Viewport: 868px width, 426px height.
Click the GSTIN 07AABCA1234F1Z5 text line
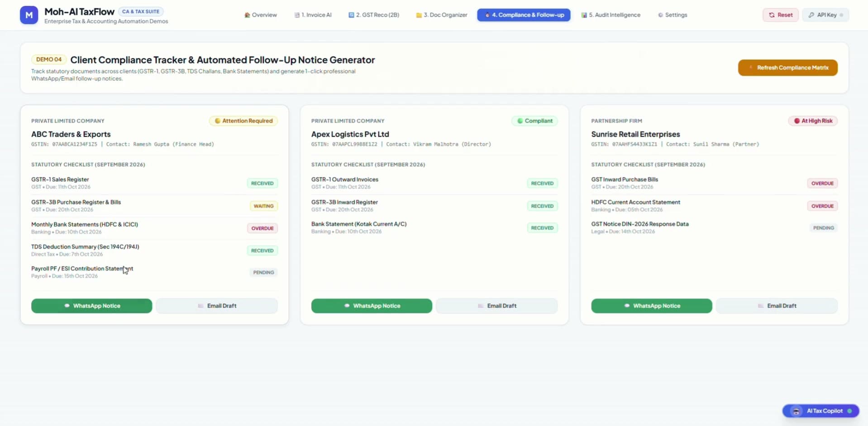[x=64, y=144]
